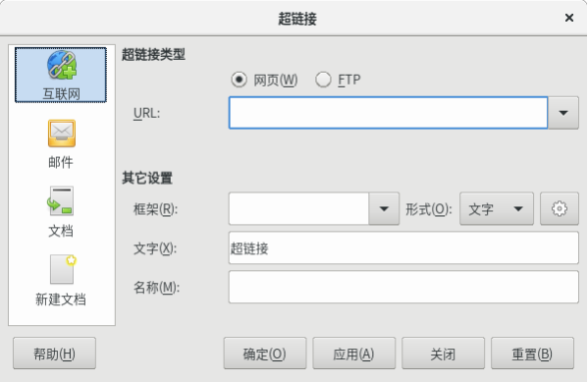Viewport: 588px width, 382px height.
Task: Close the 超链接 dialog with X
Action: (x=569, y=18)
